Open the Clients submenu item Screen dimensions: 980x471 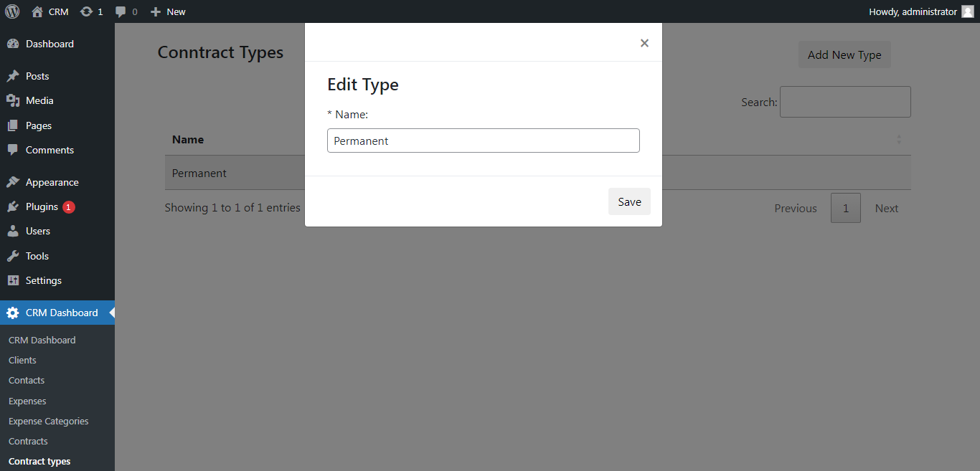(x=22, y=360)
